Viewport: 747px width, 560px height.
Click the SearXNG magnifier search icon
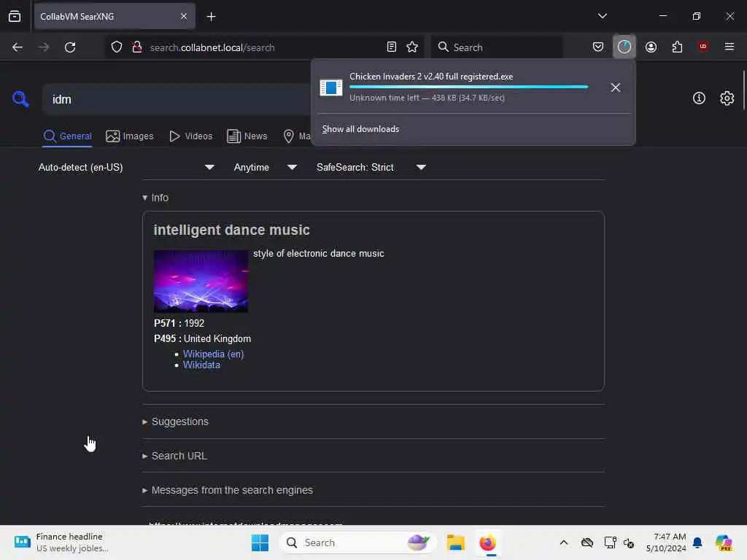pos(20,99)
